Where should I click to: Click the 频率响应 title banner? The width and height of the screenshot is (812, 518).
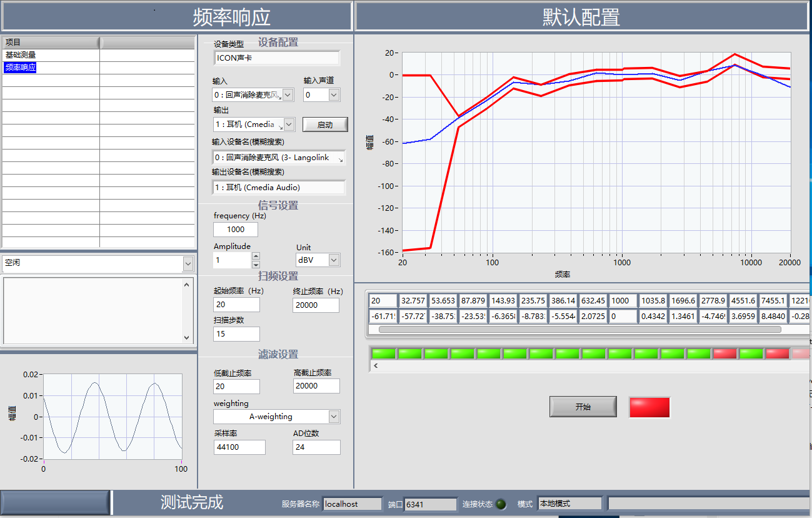click(x=176, y=17)
